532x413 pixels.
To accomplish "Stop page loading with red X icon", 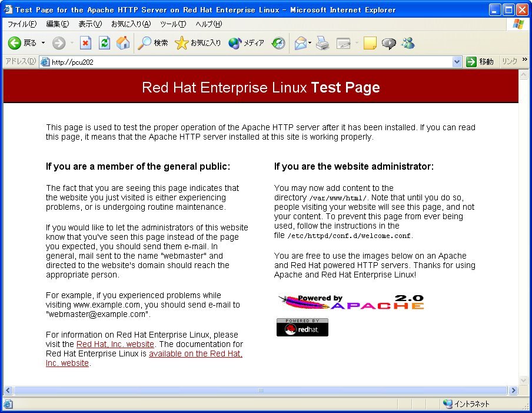I will [85, 43].
